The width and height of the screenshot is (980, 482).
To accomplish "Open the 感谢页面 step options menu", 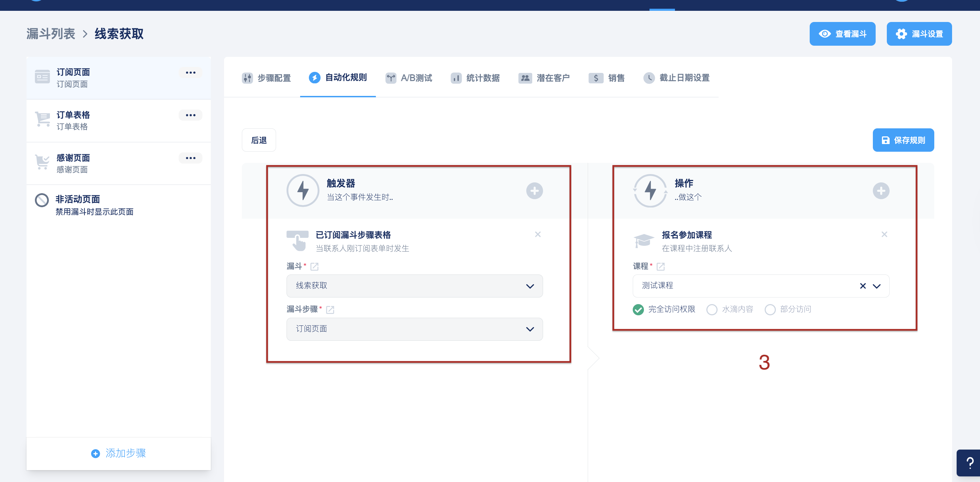I will (x=190, y=158).
